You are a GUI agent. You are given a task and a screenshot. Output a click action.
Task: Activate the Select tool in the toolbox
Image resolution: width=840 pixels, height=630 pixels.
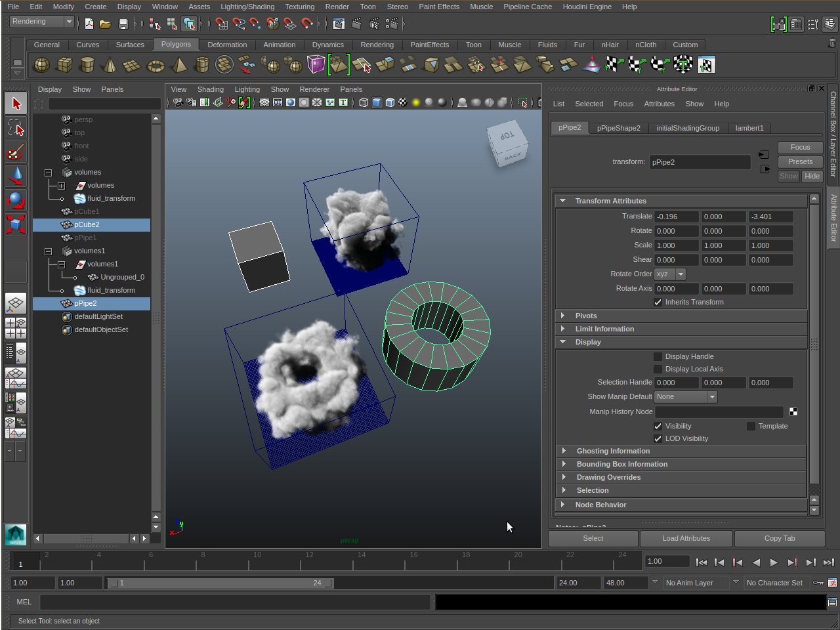[x=16, y=104]
